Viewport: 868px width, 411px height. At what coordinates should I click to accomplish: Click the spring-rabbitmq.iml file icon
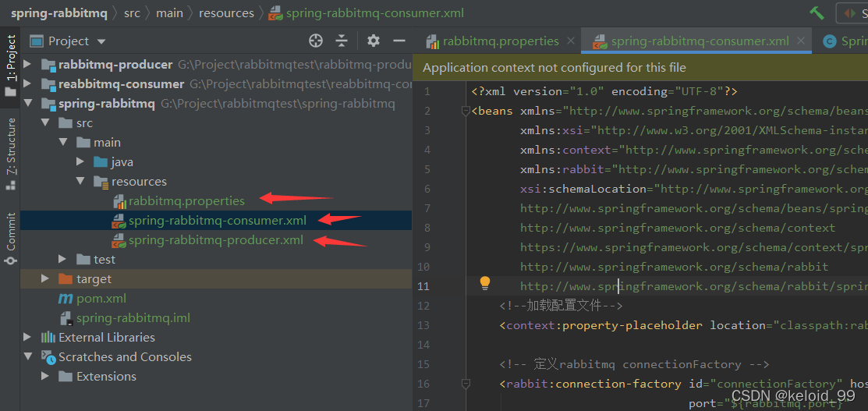tap(66, 318)
